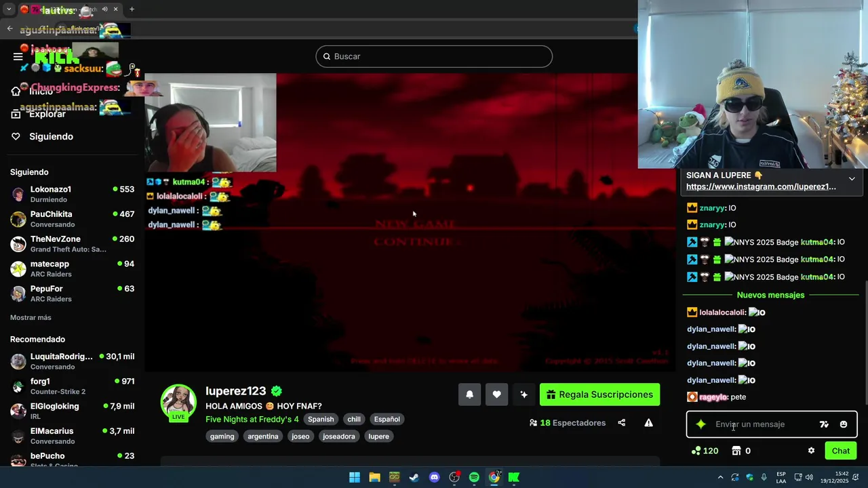Open matecapp channel in sidebar
This screenshot has height=488, width=868.
pos(72,269)
